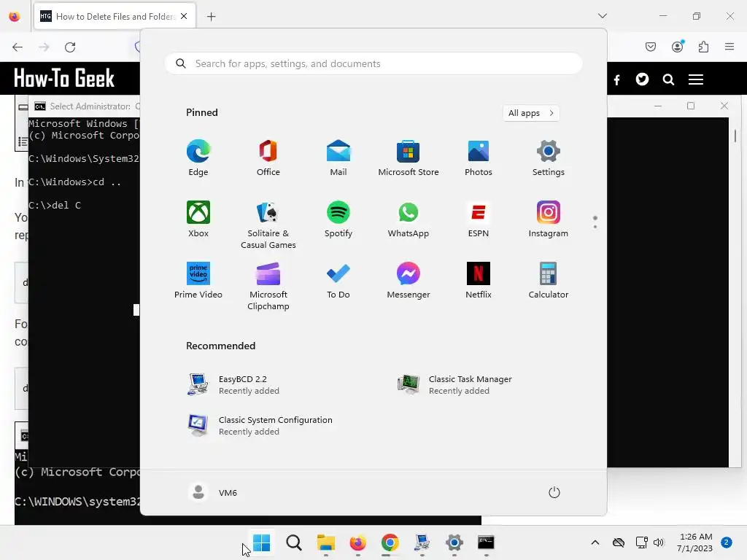Open Messenger
The width and height of the screenshot is (747, 560).
click(x=409, y=280)
